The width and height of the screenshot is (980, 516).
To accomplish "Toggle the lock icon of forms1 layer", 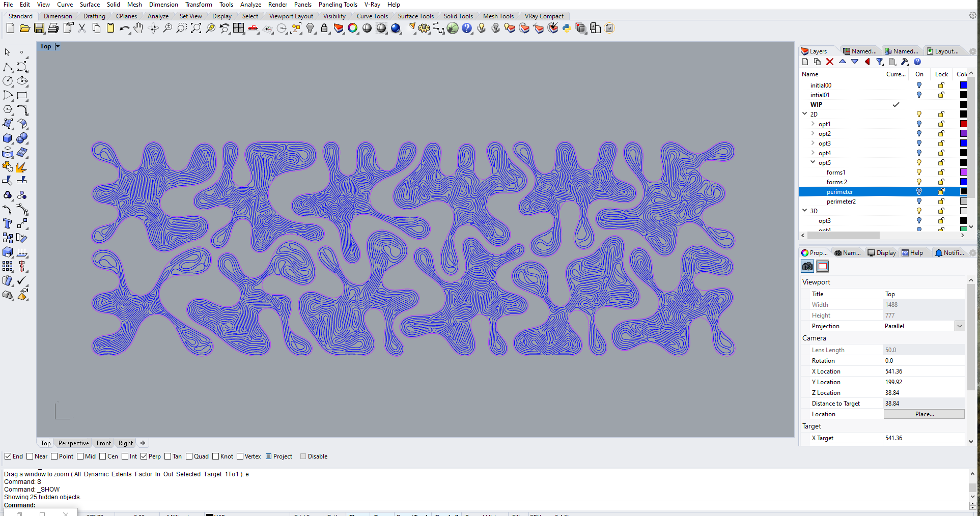I will (941, 173).
